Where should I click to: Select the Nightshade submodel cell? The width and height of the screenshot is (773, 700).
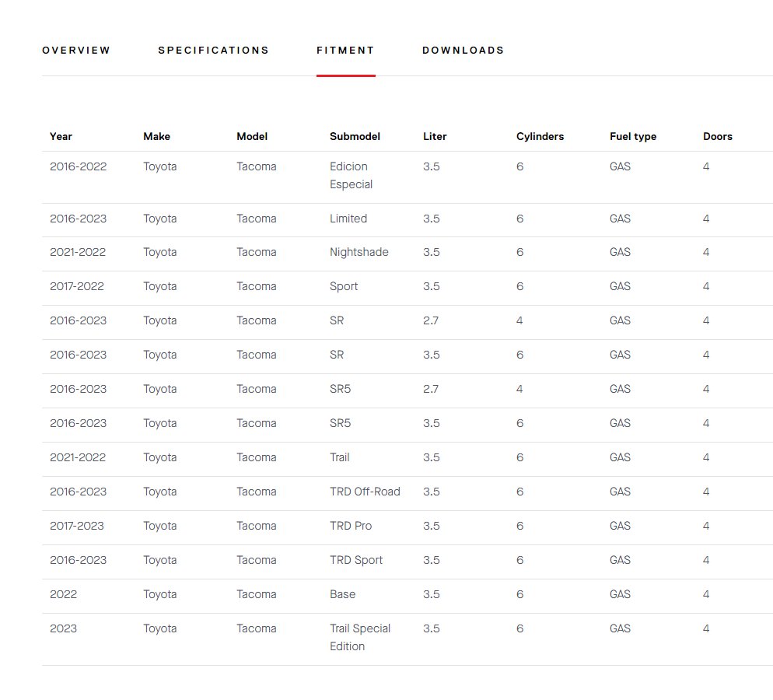click(x=359, y=252)
